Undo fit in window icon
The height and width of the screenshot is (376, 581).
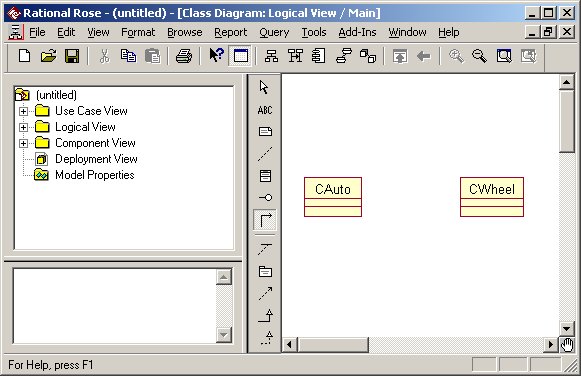pyautogui.click(x=528, y=56)
